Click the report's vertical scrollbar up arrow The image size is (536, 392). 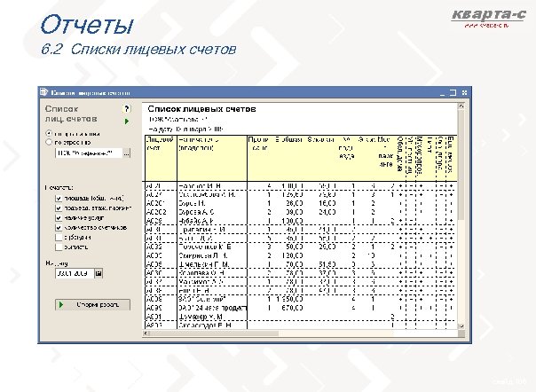461,106
